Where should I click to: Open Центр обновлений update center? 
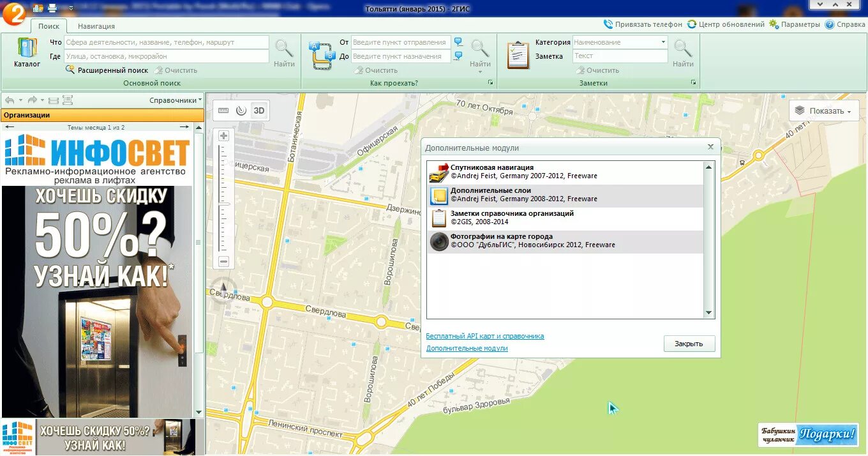[x=726, y=24]
